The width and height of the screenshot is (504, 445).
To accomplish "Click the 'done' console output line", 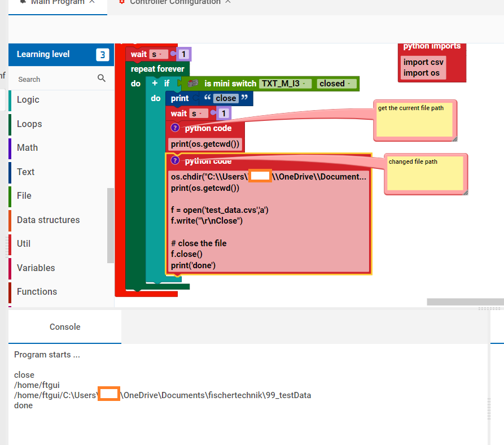I will point(23,405).
